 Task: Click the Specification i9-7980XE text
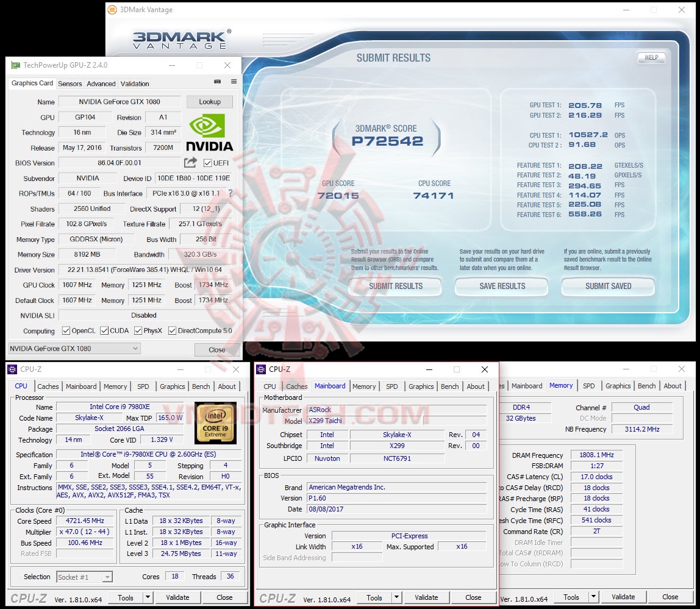(148, 454)
